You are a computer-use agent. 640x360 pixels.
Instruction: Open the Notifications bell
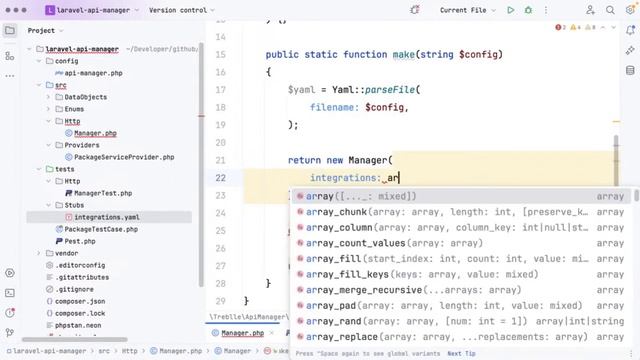click(630, 30)
